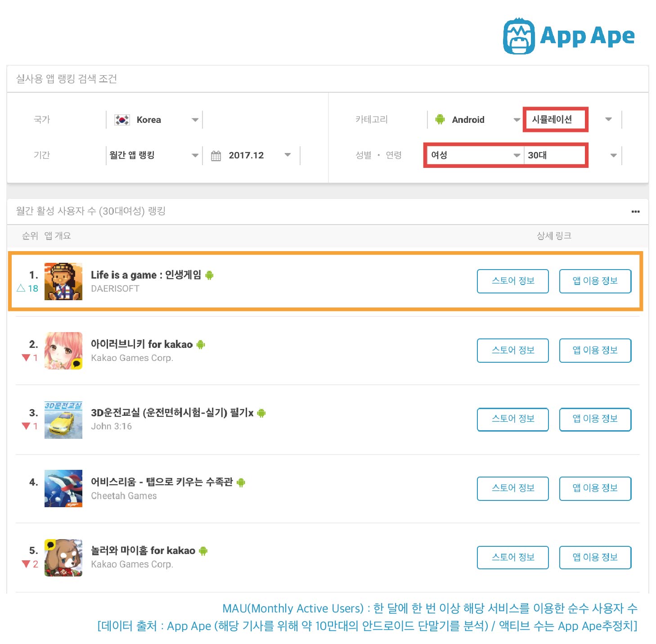Select the 3D운전교실 yellow car icon
Image resolution: width=656 pixels, height=644 pixels.
63,420
